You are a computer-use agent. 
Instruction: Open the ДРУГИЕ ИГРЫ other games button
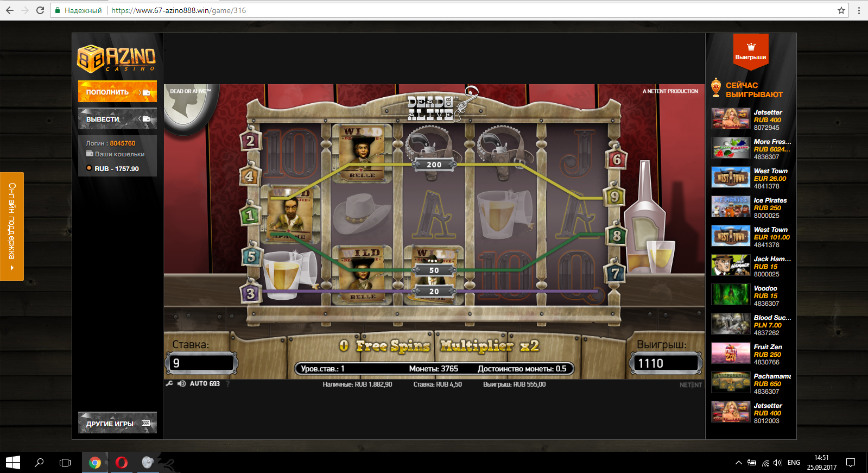tap(117, 423)
